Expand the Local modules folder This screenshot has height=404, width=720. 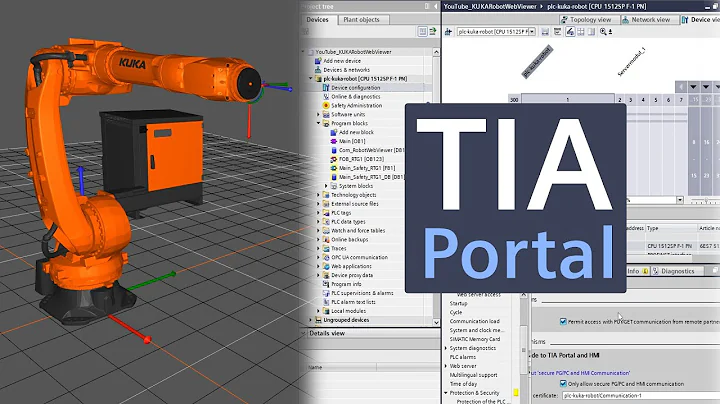[319, 311]
